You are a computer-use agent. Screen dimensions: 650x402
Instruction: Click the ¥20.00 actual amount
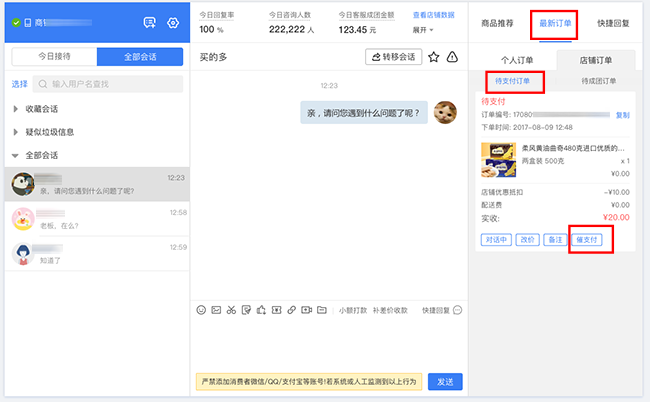pyautogui.click(x=616, y=218)
